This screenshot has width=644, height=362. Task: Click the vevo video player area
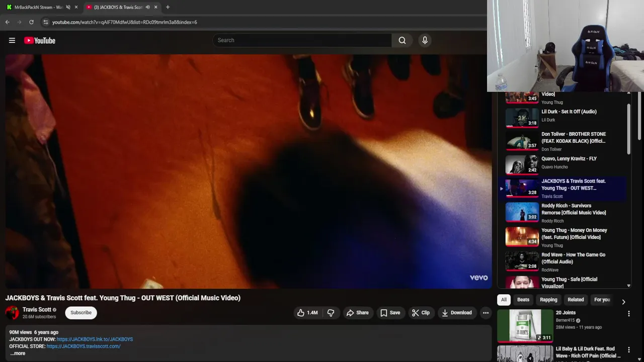[x=249, y=171]
